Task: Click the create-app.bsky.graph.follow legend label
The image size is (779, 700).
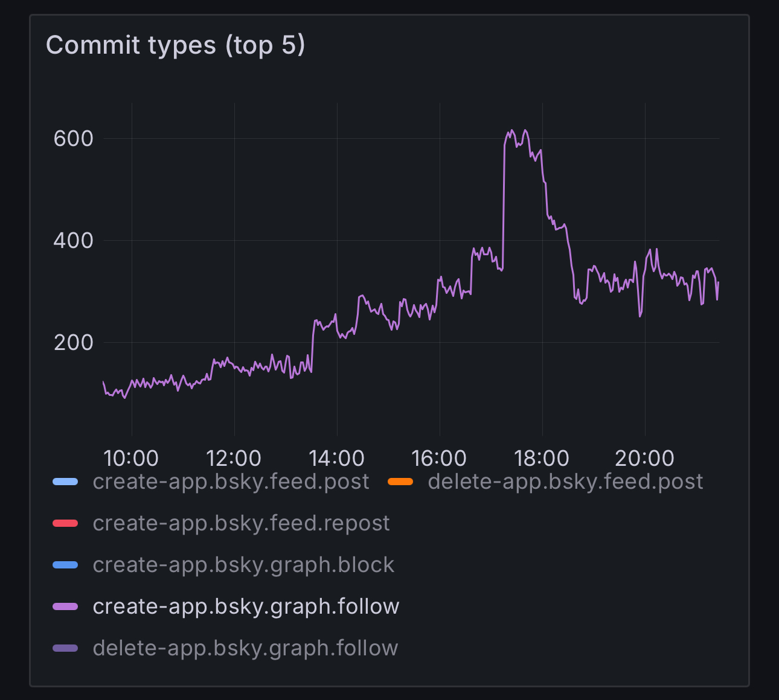Action: click(246, 606)
